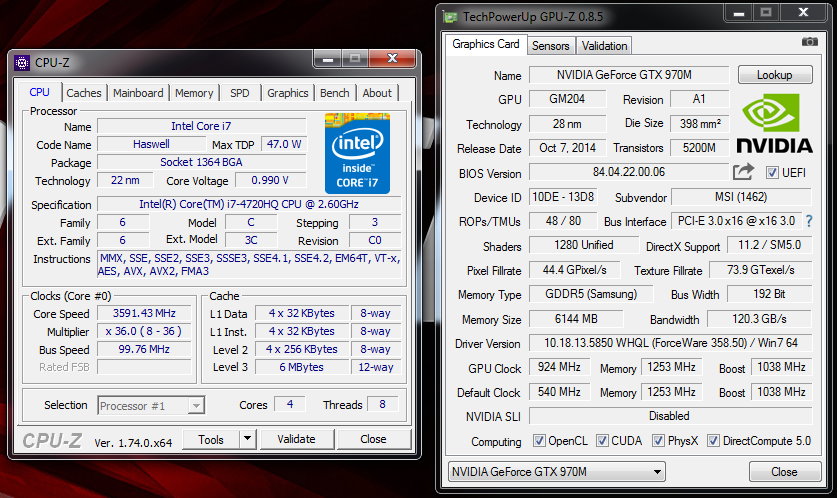Minimize the CPU-Z window
This screenshot has height=498, width=837.
coord(328,59)
